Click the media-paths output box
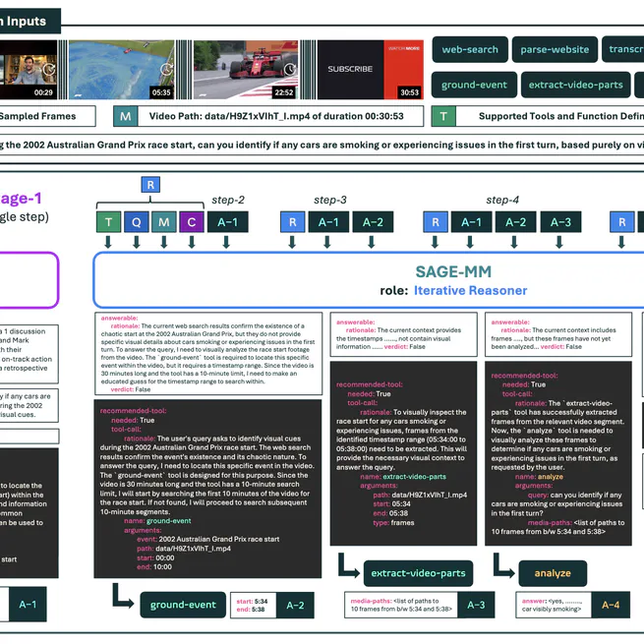 (x=401, y=605)
